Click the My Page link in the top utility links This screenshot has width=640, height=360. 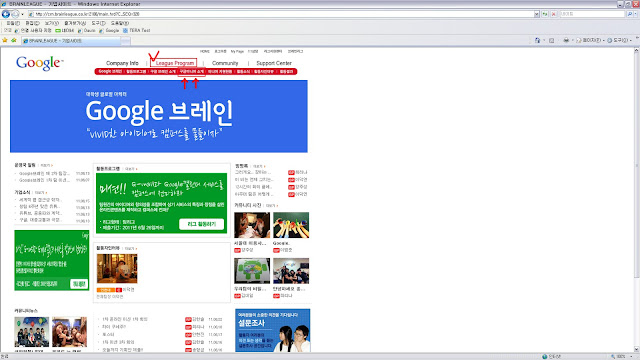coord(237,51)
